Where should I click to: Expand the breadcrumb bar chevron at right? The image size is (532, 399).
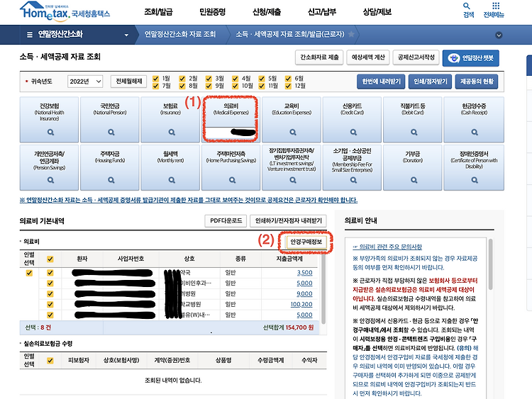pos(499,35)
